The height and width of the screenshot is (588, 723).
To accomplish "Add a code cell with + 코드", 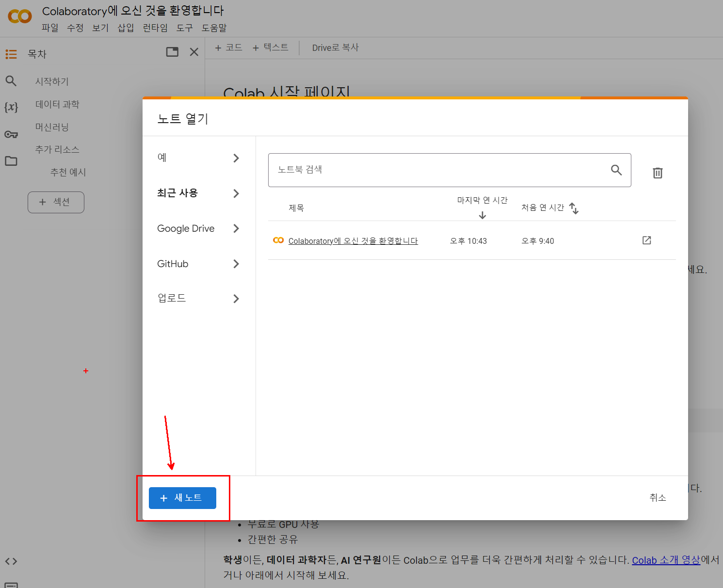I will [228, 48].
